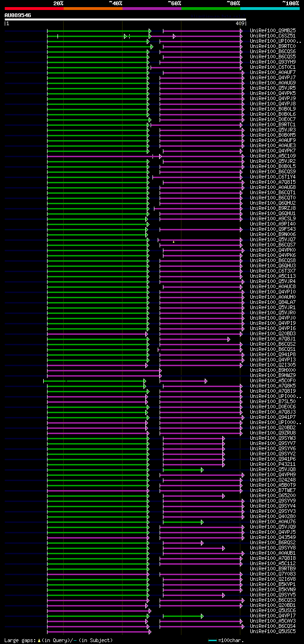Select hit UniRef100_B6RQS2
Viewport: 304px width, 644px height.
[273, 542]
